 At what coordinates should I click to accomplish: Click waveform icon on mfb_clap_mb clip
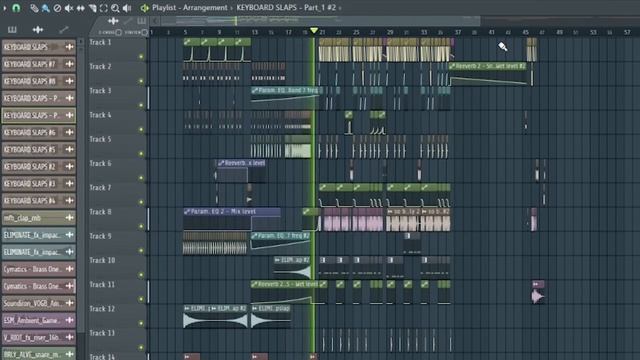tap(69, 218)
